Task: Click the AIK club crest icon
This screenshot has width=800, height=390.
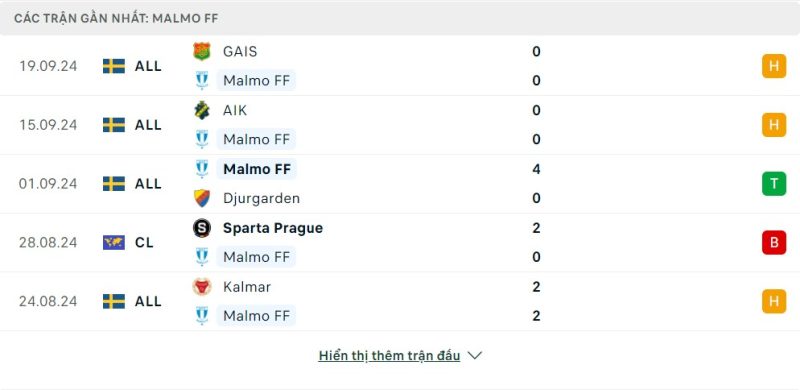Action: click(202, 110)
